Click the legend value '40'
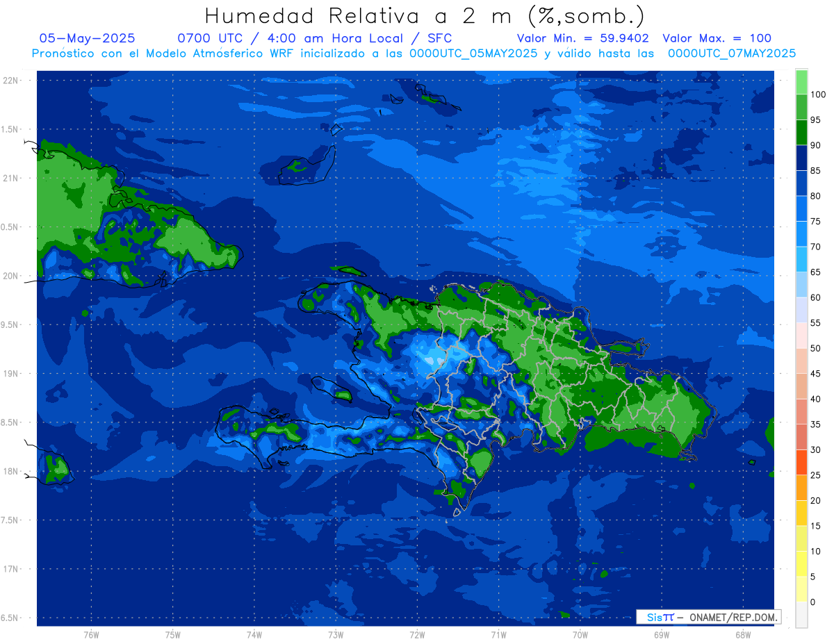The image size is (834, 644). 816,399
